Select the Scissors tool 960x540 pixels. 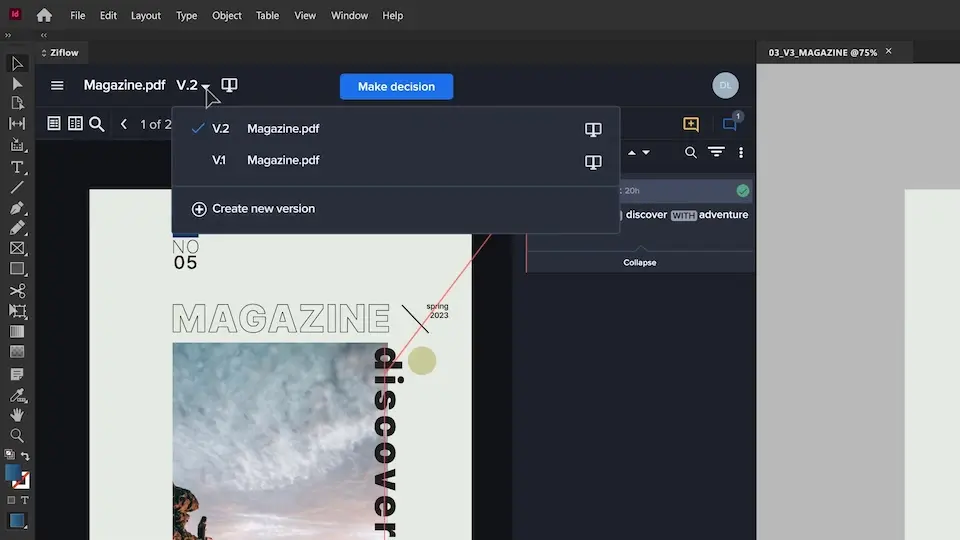pyautogui.click(x=17, y=291)
